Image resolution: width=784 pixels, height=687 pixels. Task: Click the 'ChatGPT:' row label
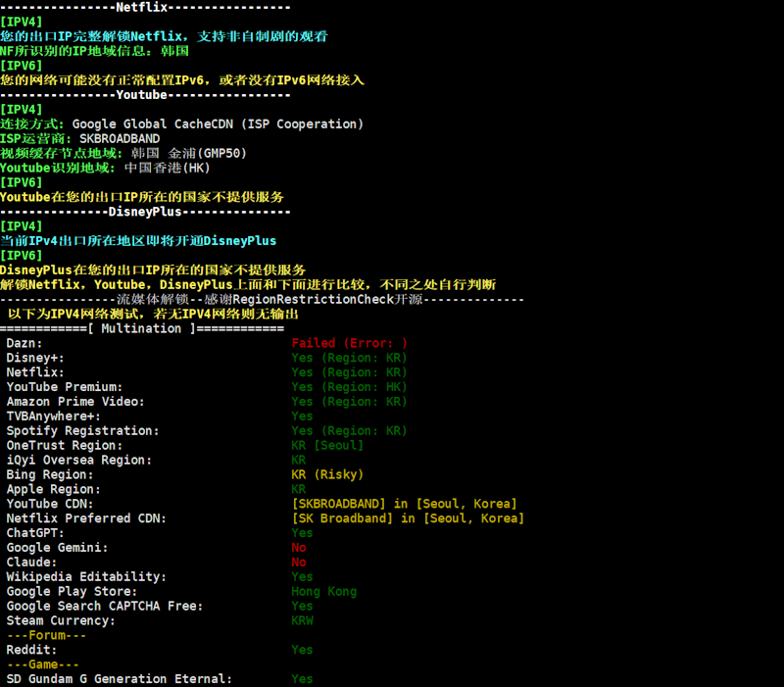(x=35, y=533)
